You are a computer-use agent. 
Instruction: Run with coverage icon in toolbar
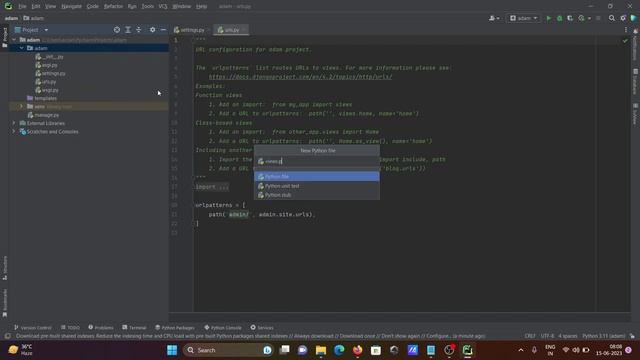coord(570,18)
